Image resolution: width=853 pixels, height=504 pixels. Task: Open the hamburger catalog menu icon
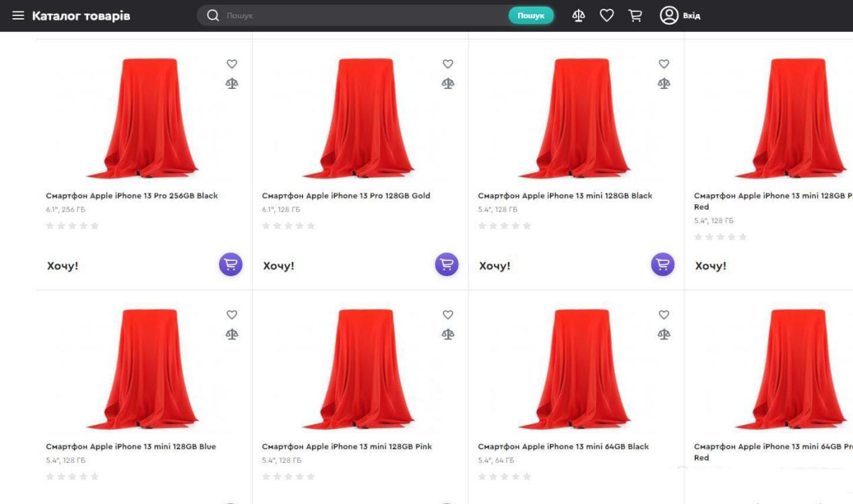[x=18, y=15]
